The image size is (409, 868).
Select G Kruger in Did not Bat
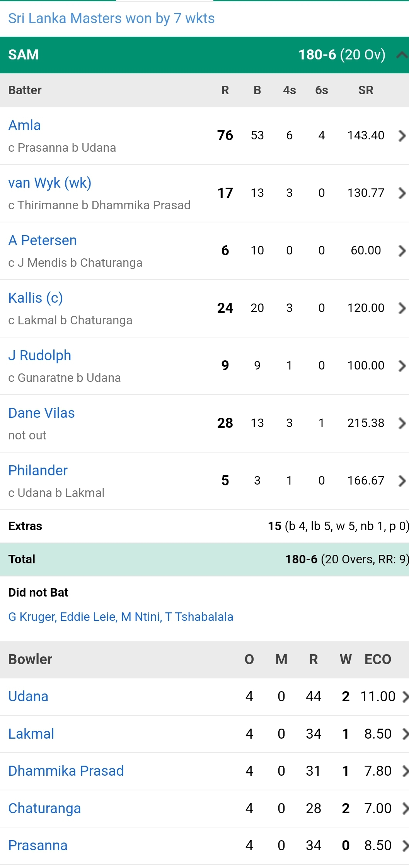coord(32,617)
